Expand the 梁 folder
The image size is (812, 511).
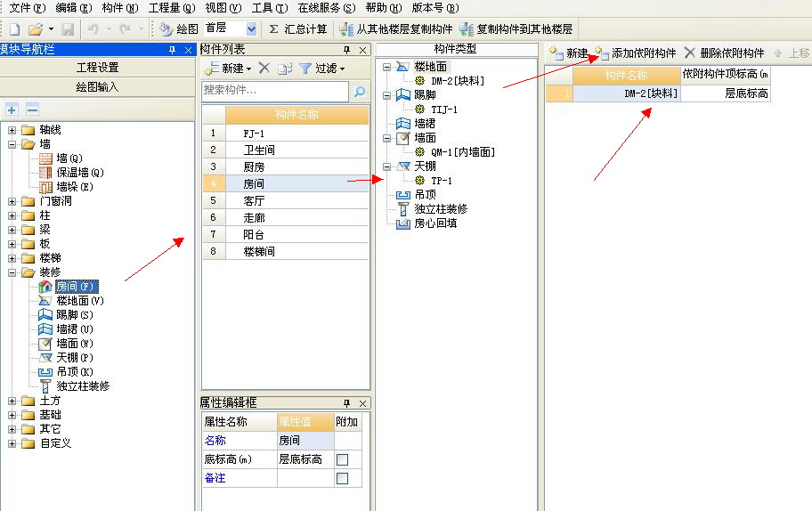click(x=12, y=230)
